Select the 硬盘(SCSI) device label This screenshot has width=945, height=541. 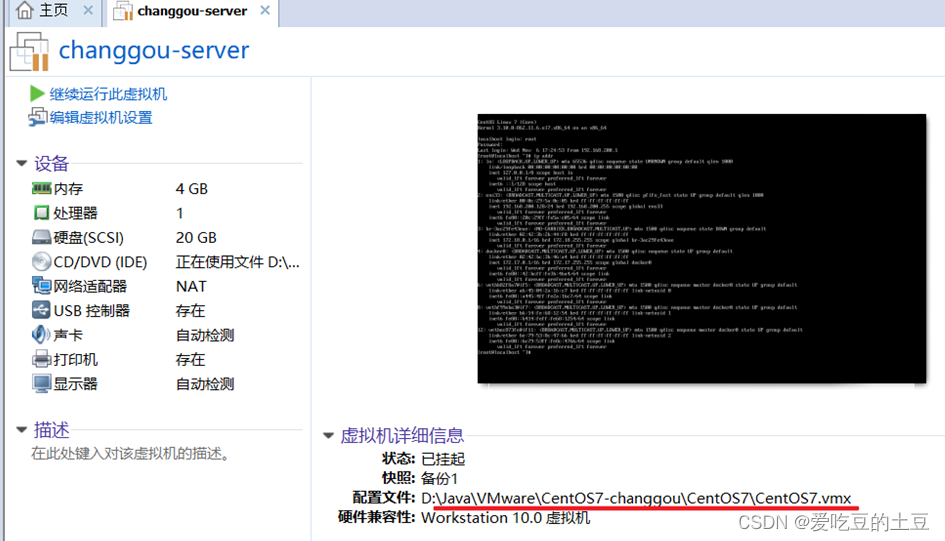pos(89,238)
